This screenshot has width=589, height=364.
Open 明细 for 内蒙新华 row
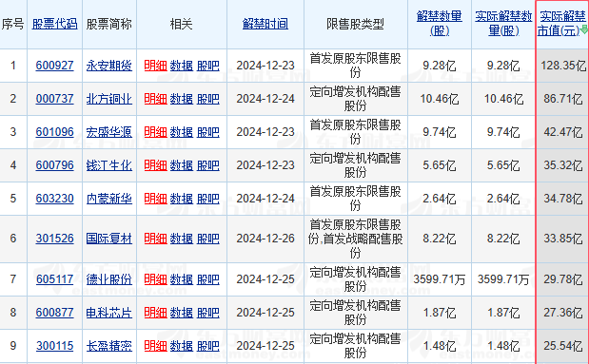pos(155,199)
